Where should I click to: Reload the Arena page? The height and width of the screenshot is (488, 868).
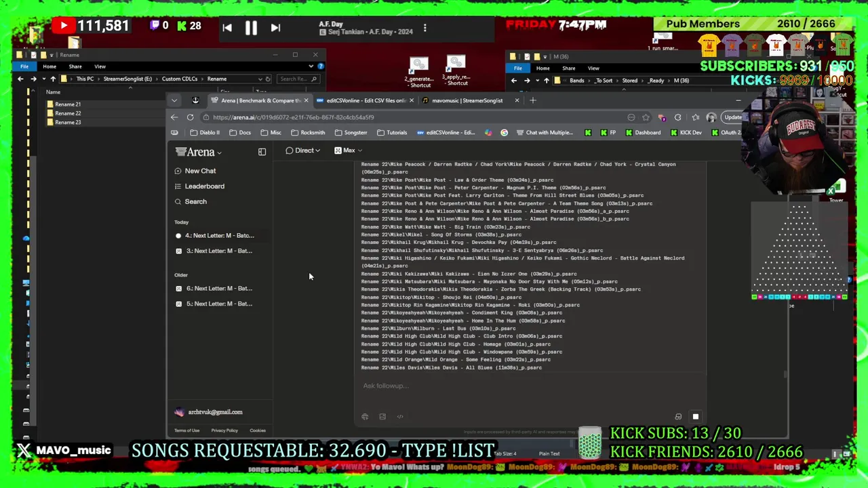click(x=191, y=117)
